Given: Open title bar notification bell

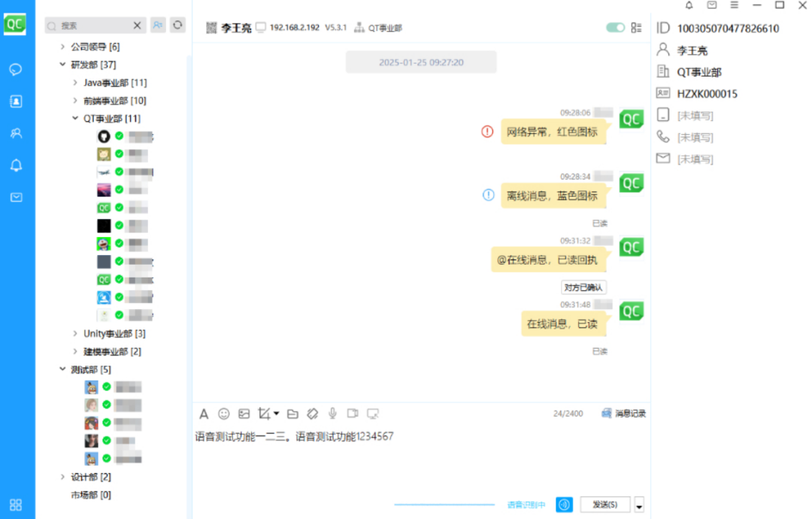Looking at the screenshot, I should (x=689, y=5).
